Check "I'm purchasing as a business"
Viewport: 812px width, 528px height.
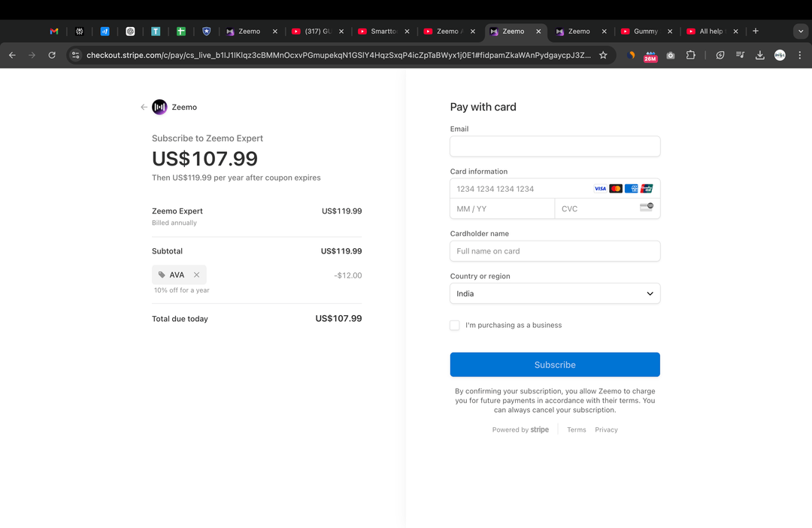[455, 326]
